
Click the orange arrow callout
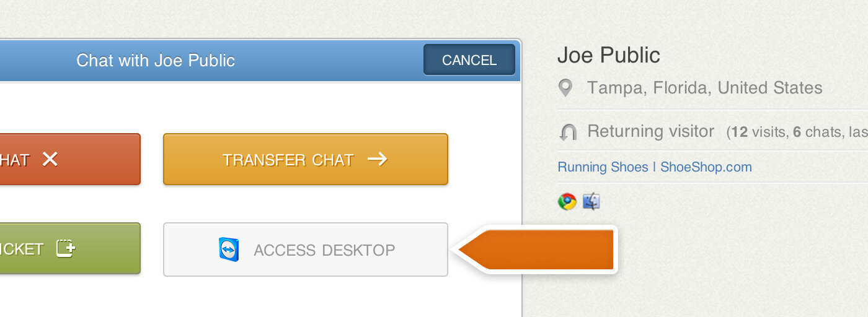pyautogui.click(x=536, y=250)
